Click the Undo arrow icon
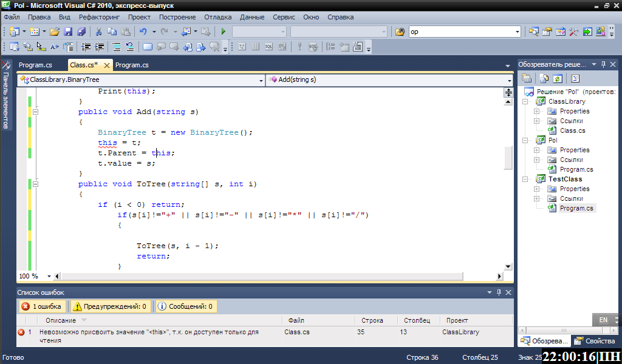Screen dimensions: 622x364 [143, 32]
